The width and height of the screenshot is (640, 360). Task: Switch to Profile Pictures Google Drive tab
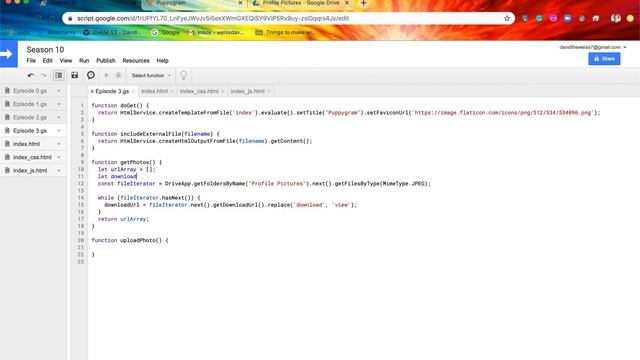coord(300,3)
